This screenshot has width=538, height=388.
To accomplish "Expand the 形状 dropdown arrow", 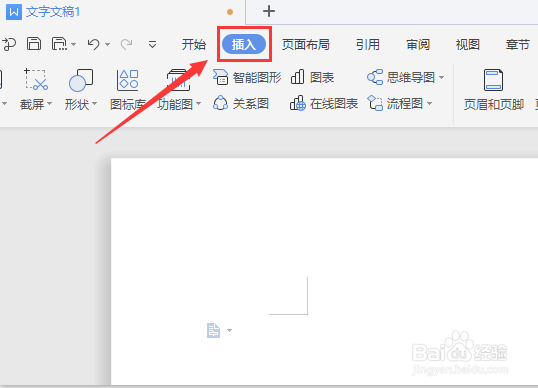I will coord(94,103).
